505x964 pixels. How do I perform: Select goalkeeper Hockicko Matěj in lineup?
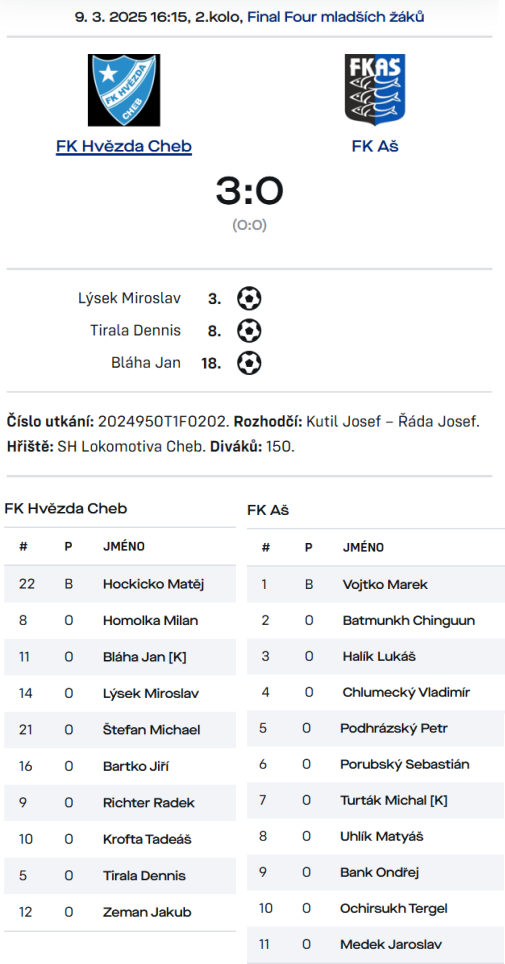tap(120, 584)
